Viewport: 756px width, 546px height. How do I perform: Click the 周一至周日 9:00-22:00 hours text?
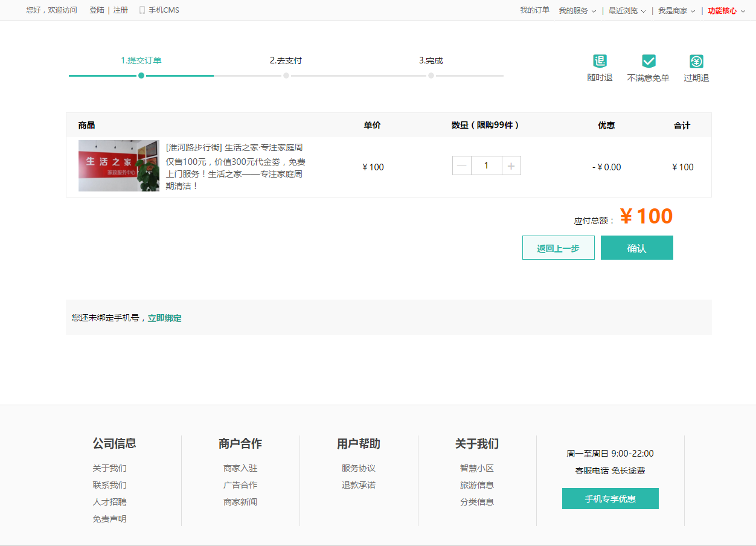click(x=610, y=454)
